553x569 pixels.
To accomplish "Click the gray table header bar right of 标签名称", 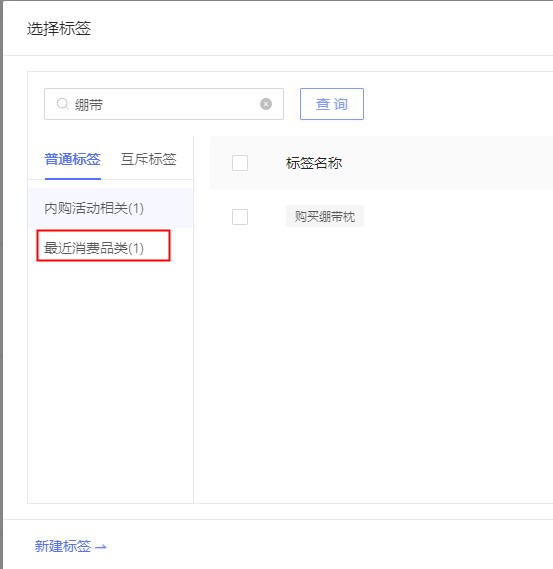I will (x=446, y=163).
